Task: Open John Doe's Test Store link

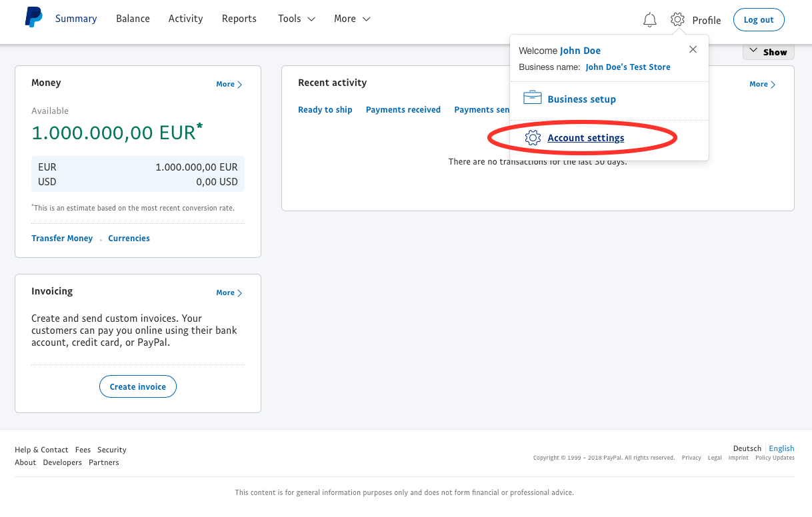Action: [x=628, y=67]
